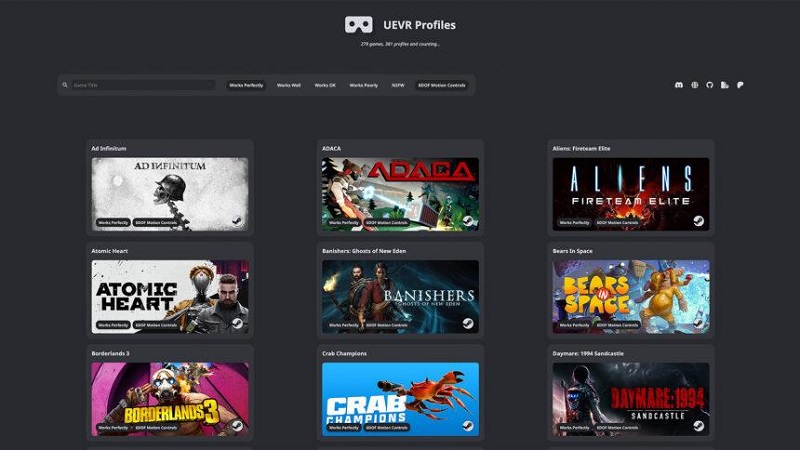The width and height of the screenshot is (800, 450).
Task: Open the GitHub icon link
Action: 710,85
